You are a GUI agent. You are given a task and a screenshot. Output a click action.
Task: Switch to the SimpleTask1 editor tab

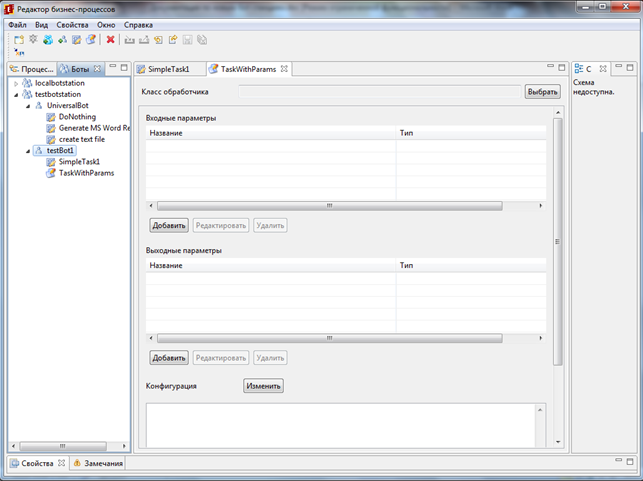click(167, 69)
